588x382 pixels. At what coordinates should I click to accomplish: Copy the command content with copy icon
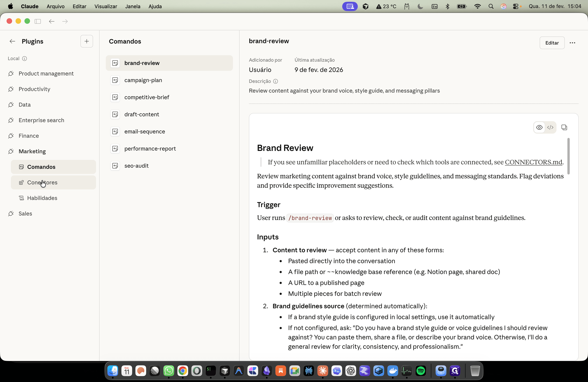click(x=564, y=128)
